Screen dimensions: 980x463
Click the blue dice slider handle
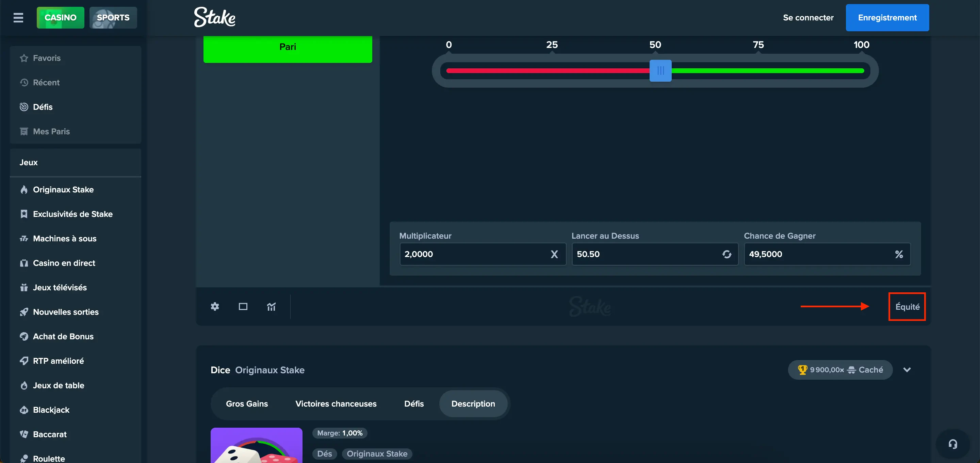tap(660, 71)
